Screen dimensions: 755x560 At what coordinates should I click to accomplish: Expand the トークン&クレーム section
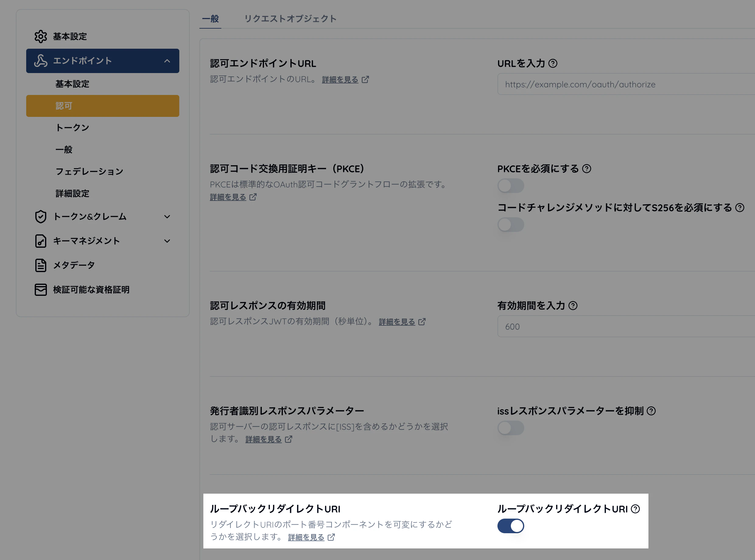(x=167, y=217)
